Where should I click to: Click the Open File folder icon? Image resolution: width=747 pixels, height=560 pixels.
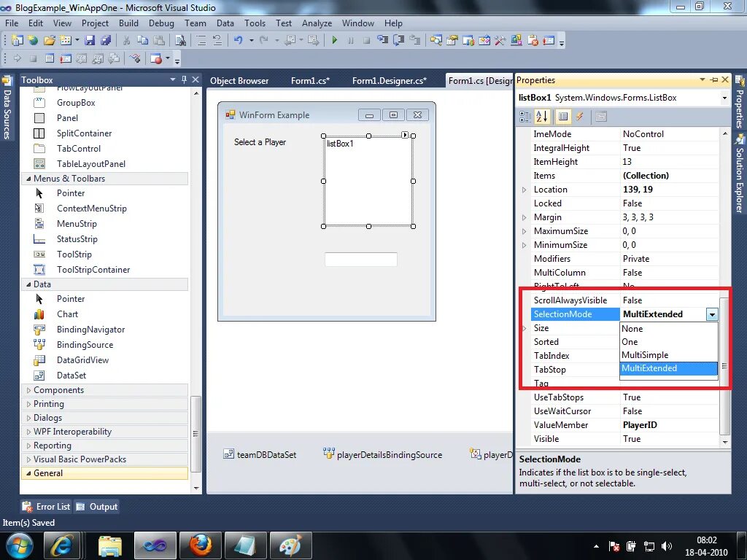point(50,41)
